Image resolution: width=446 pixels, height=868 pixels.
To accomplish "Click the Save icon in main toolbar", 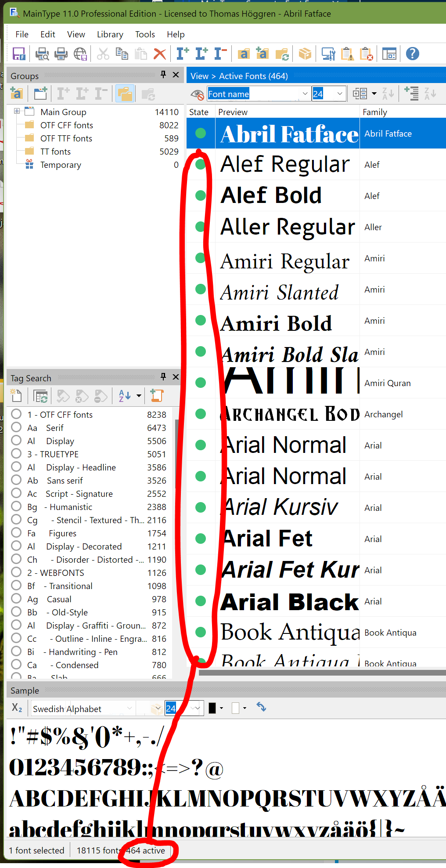I will tap(19, 54).
